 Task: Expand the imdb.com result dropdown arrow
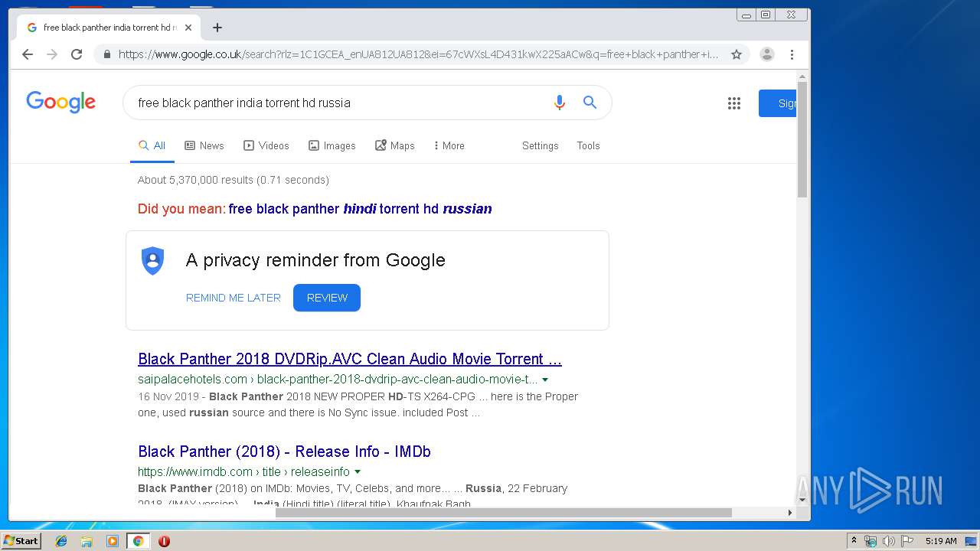pos(358,472)
